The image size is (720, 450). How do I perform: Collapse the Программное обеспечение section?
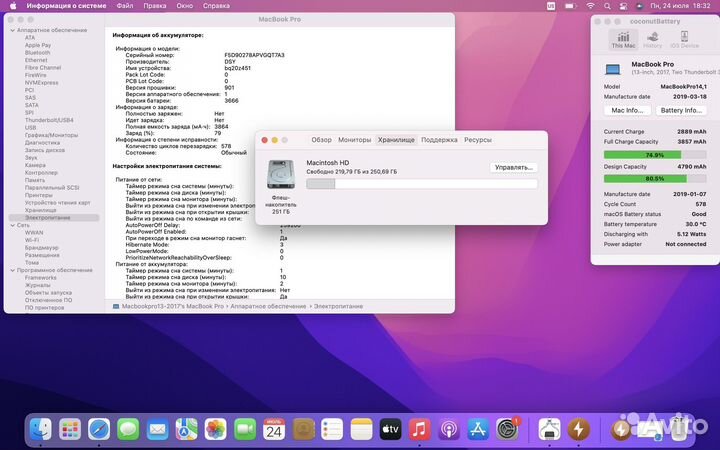pyautogui.click(x=12, y=270)
